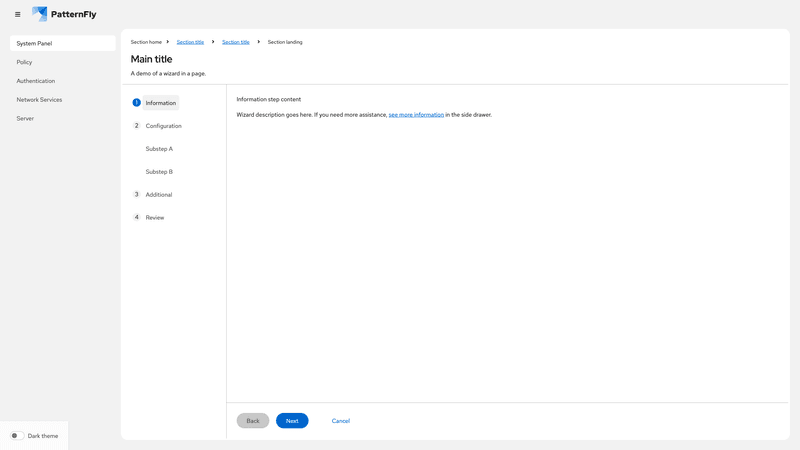The image size is (800, 450).
Task: Open the Review wizard step
Action: click(x=154, y=217)
